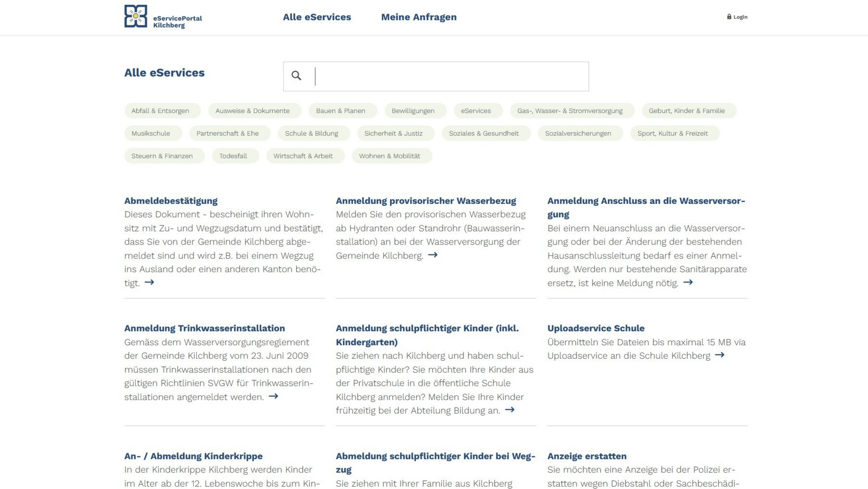
Task: Select the Schule & Bildung tag
Action: (314, 133)
